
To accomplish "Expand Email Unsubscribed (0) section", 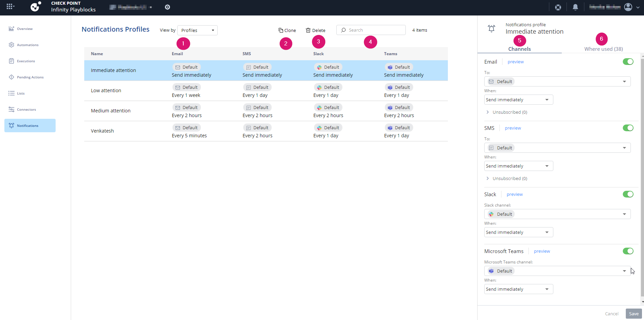I will click(x=507, y=112).
